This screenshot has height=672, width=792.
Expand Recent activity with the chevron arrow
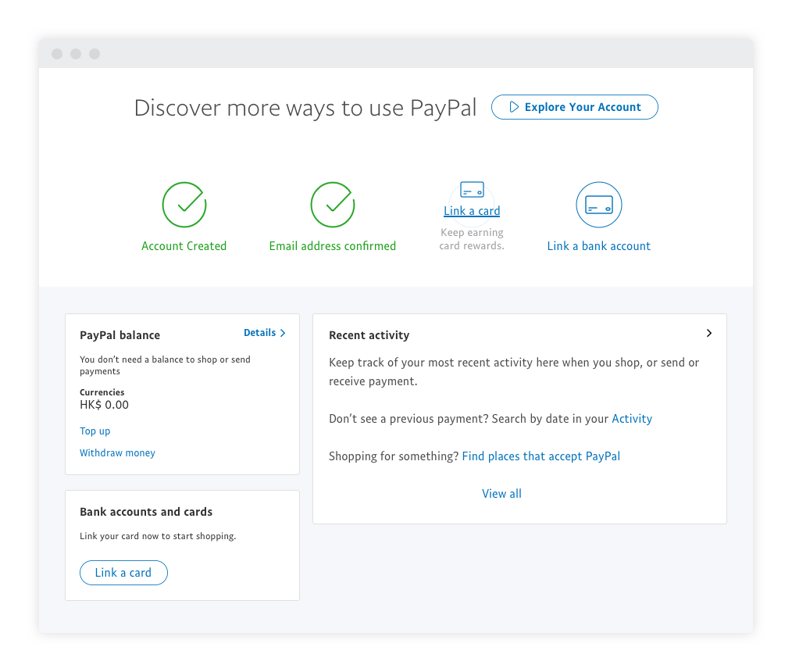point(708,333)
